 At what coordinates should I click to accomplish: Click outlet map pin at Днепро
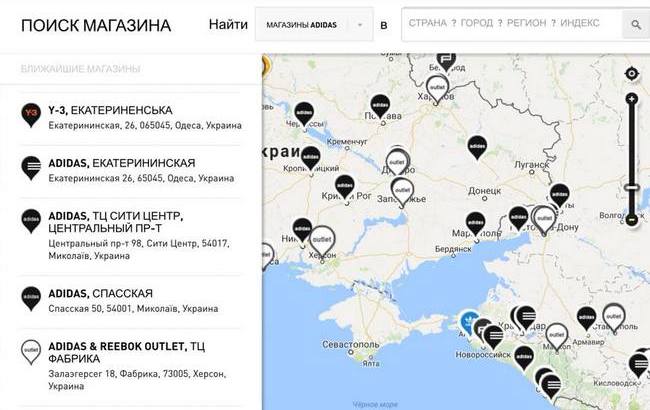(397, 163)
